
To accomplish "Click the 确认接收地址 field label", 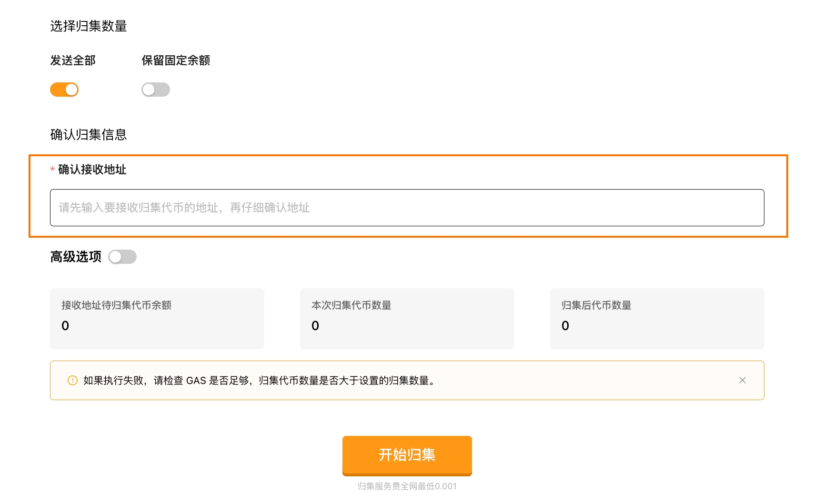I will point(92,170).
